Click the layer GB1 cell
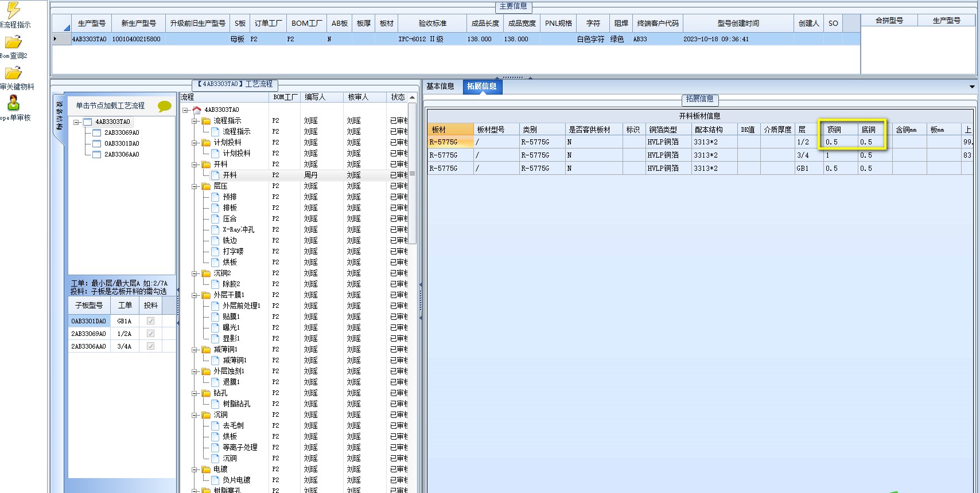This screenshot has height=493, width=980. (808, 169)
